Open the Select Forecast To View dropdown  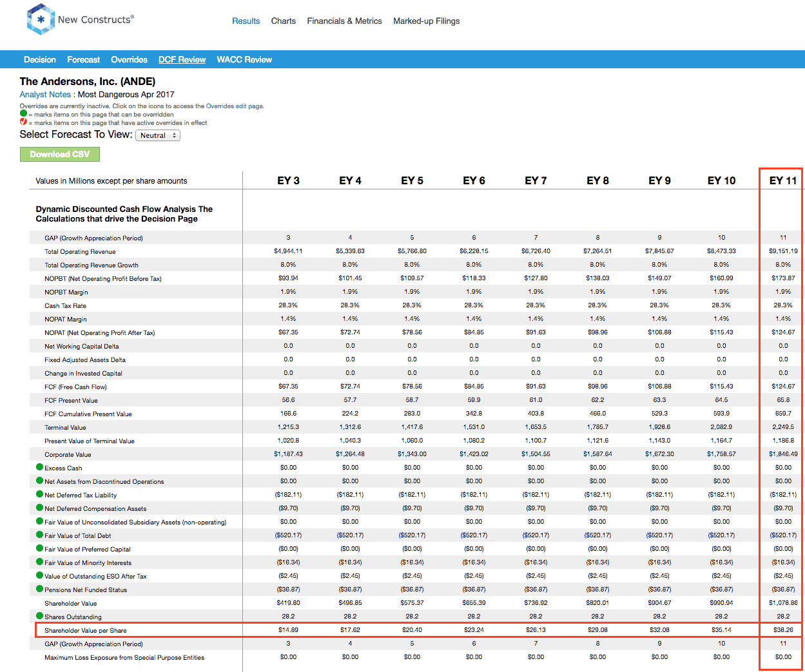click(158, 135)
